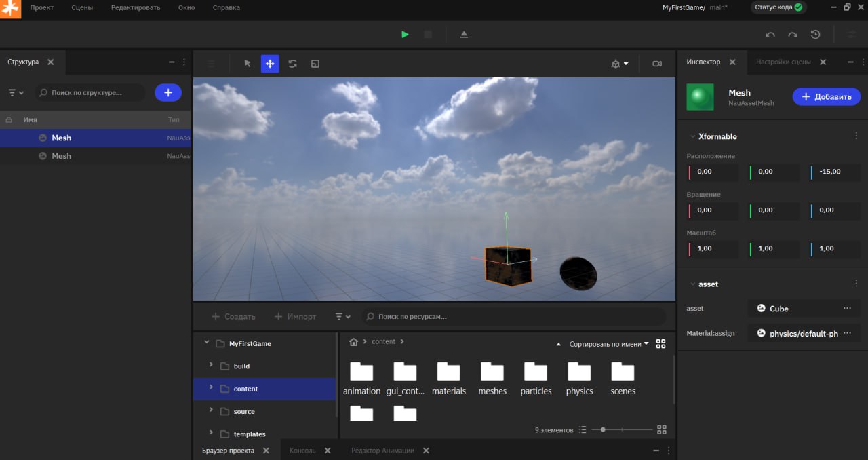Open the history clock icon
Viewport: 868px width, 460px height.
(815, 35)
